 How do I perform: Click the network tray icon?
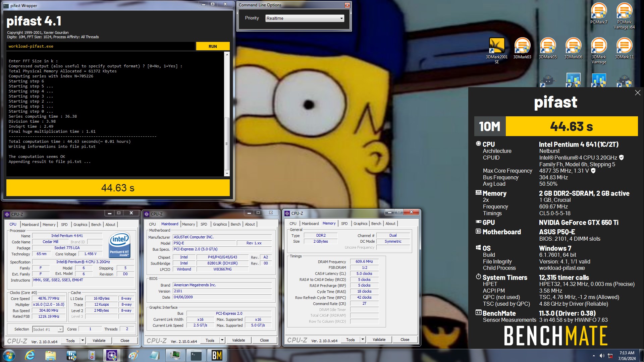(x=610, y=356)
